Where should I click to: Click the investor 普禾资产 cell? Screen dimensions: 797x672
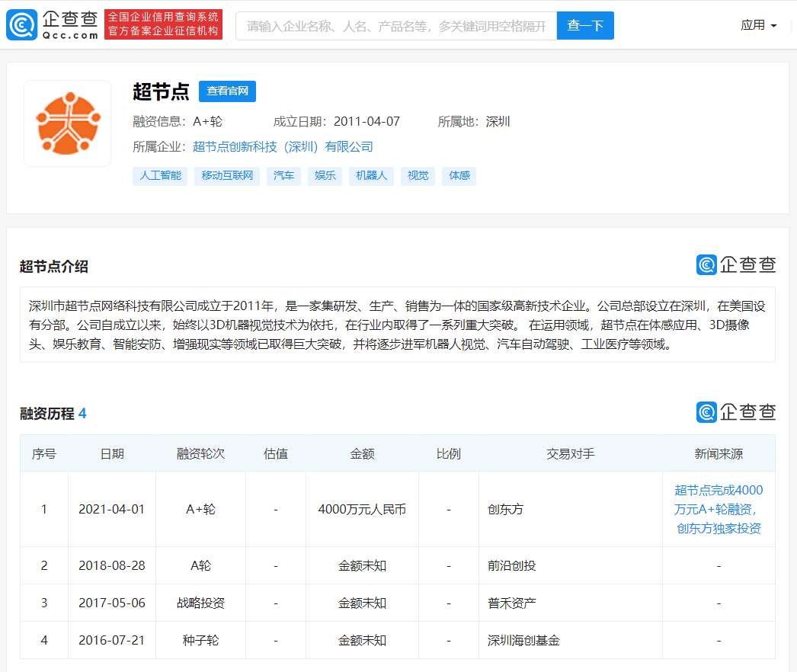511,603
